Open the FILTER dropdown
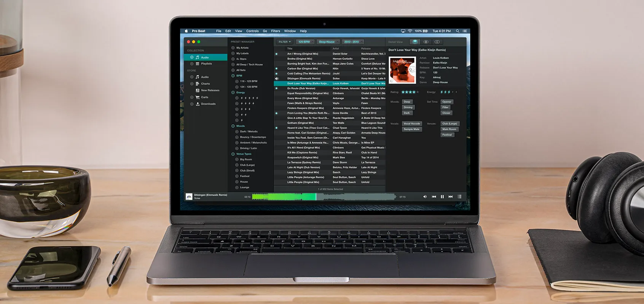Viewport: 644px width, 304px height. pyautogui.click(x=284, y=42)
